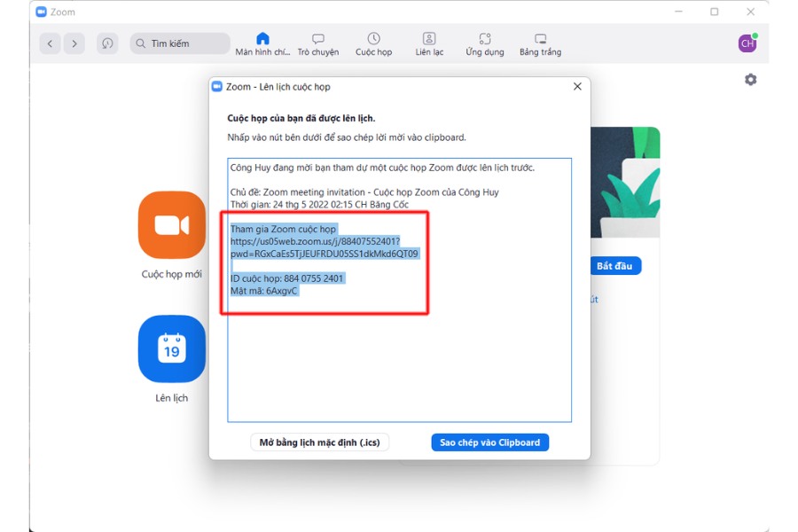
Task: Go forward with the right arrow button
Action: click(x=74, y=43)
